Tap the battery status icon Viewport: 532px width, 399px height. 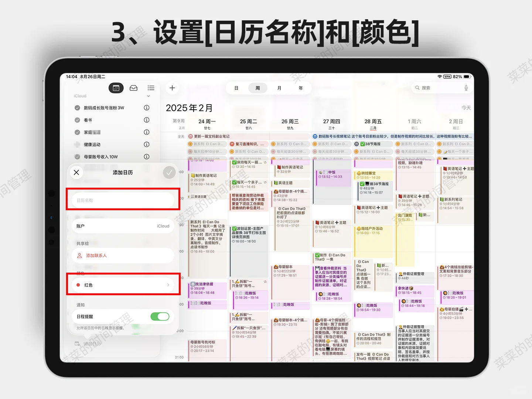[467, 77]
